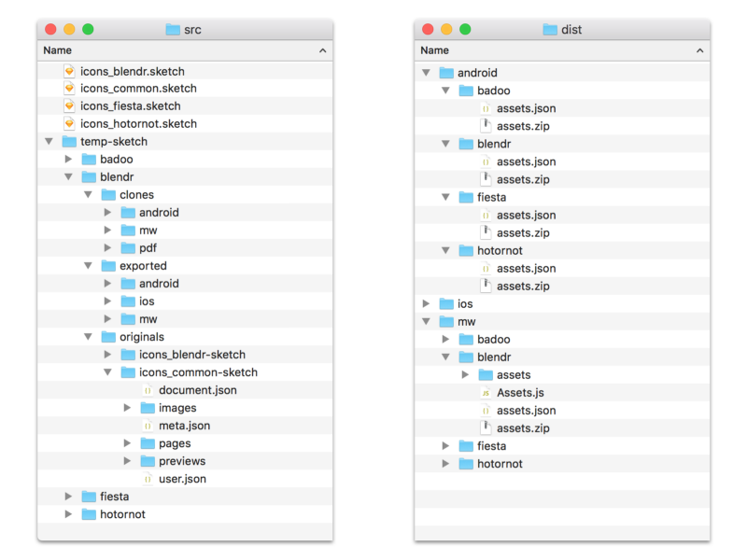Click the originals folder icon
Viewport: 747px width, 560px height.
point(108,337)
